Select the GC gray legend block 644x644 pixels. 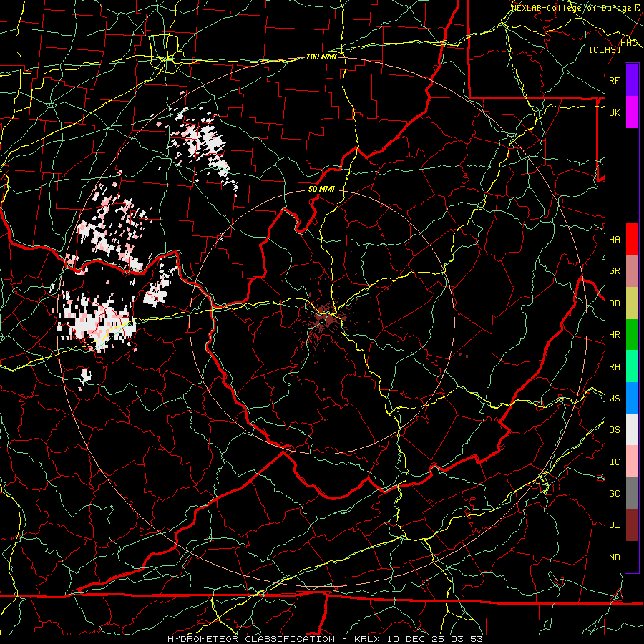pos(632,493)
